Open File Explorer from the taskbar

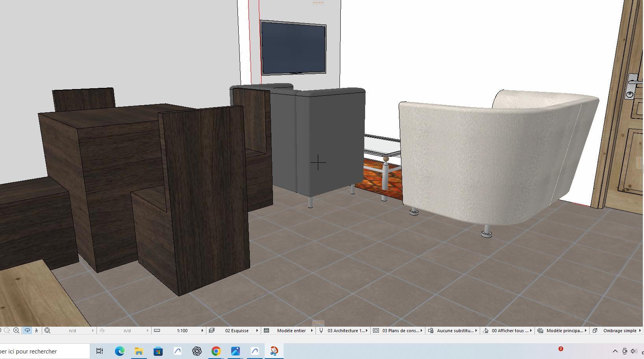(139, 351)
